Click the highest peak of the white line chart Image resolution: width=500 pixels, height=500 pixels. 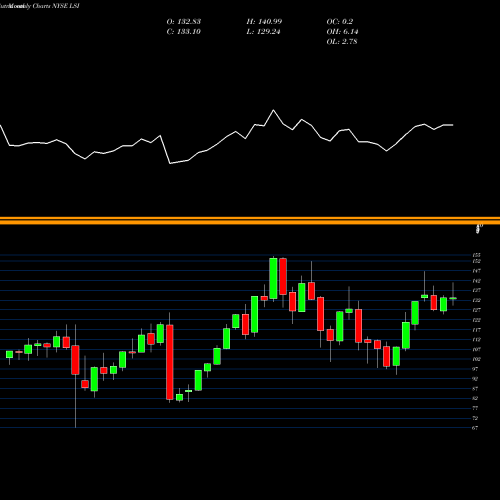pos(274,110)
